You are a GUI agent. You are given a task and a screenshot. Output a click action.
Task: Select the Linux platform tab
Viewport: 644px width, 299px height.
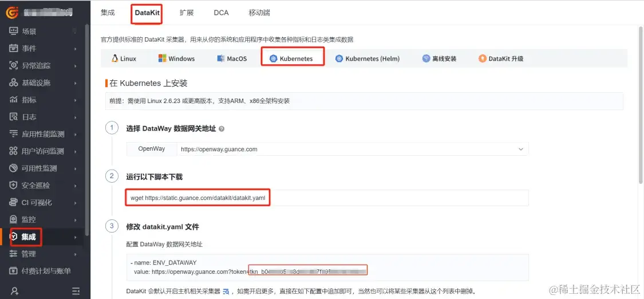click(x=124, y=58)
